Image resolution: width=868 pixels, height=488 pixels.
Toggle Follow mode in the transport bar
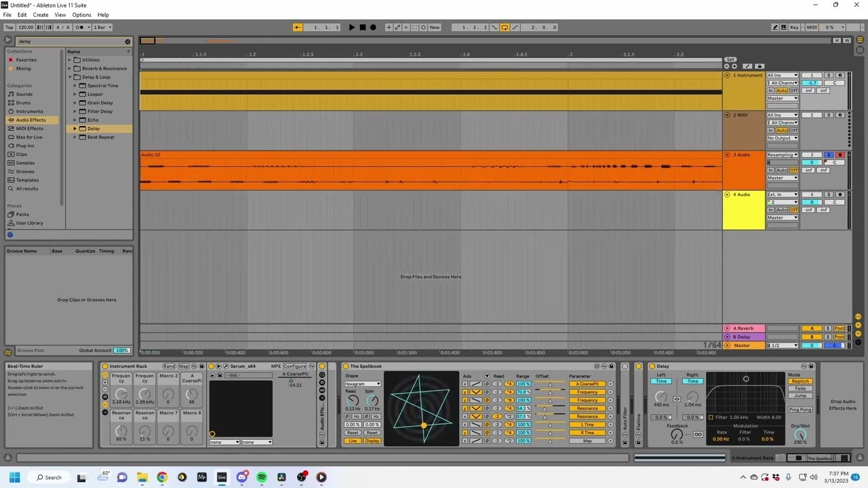[x=297, y=27]
